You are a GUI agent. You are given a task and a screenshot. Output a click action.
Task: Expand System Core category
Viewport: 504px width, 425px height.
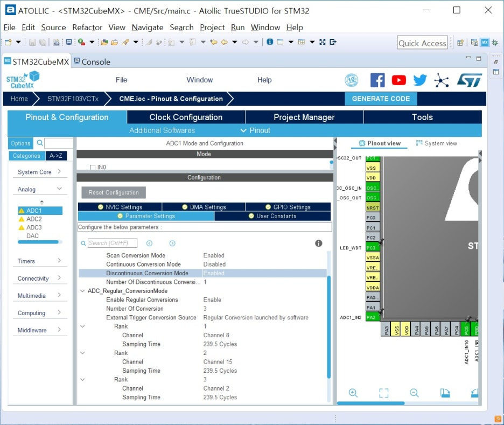coord(59,171)
